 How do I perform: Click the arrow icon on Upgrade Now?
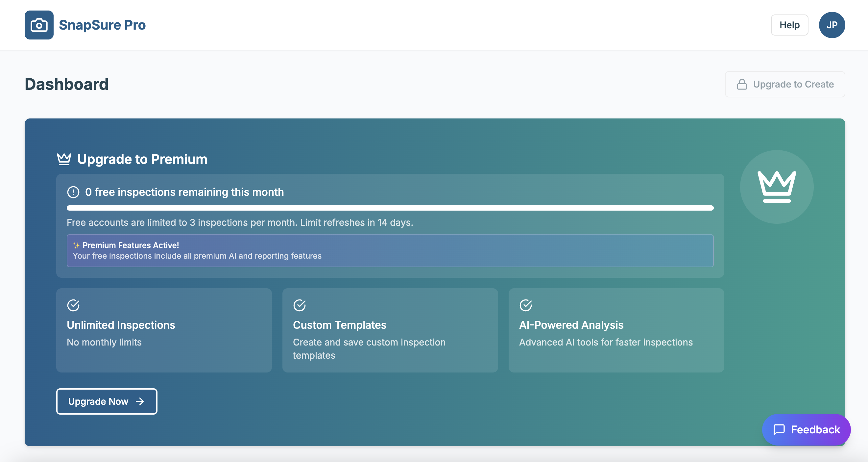140,401
